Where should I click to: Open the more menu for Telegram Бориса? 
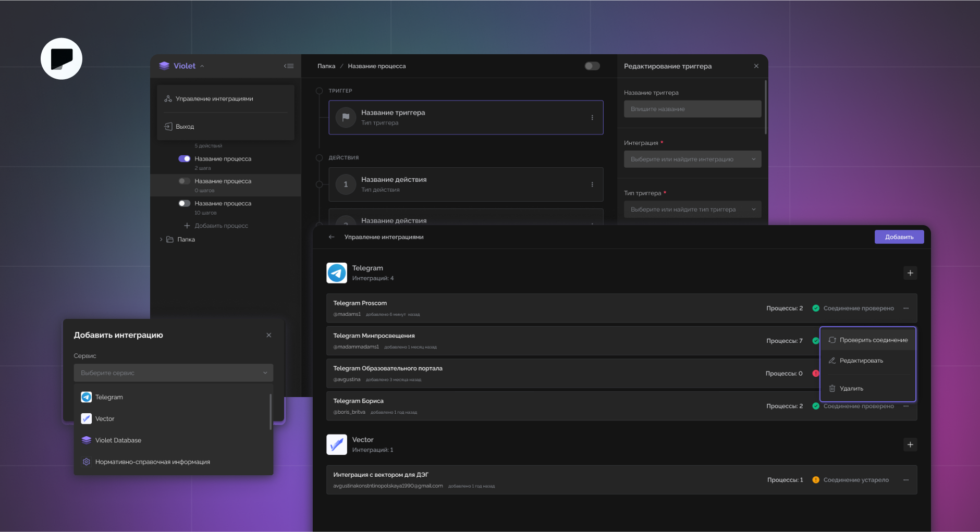(906, 406)
